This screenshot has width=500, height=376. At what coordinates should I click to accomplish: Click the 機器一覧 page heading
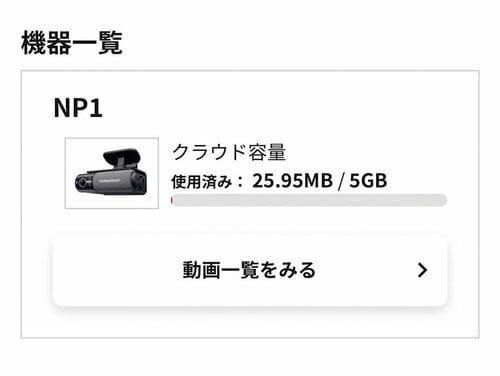72,43
